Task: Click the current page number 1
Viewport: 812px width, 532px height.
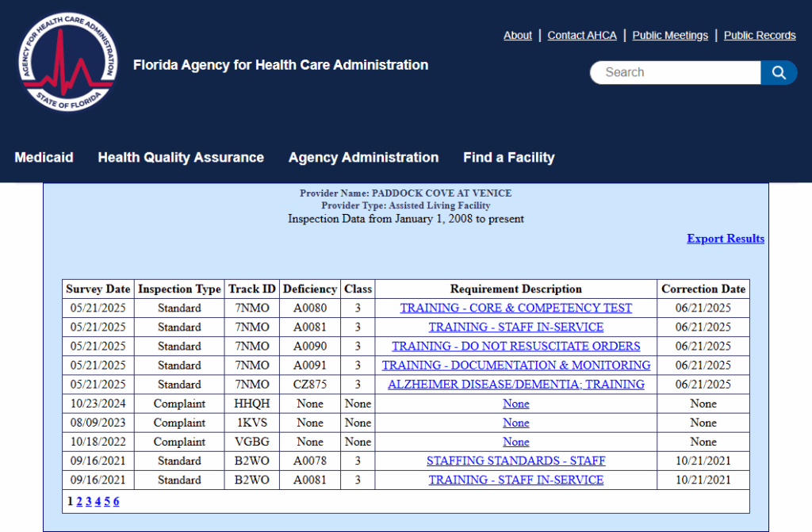Action: click(x=70, y=501)
